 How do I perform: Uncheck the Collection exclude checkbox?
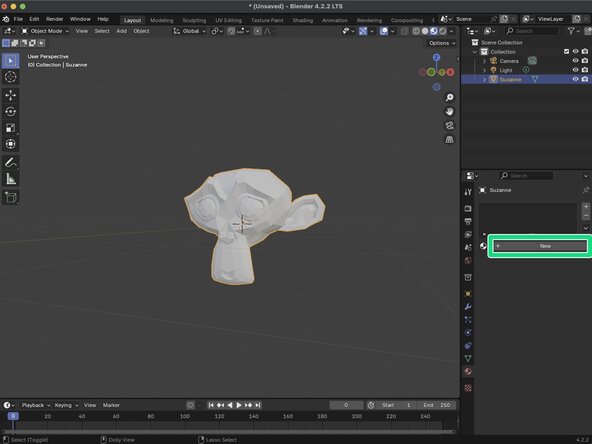click(566, 51)
